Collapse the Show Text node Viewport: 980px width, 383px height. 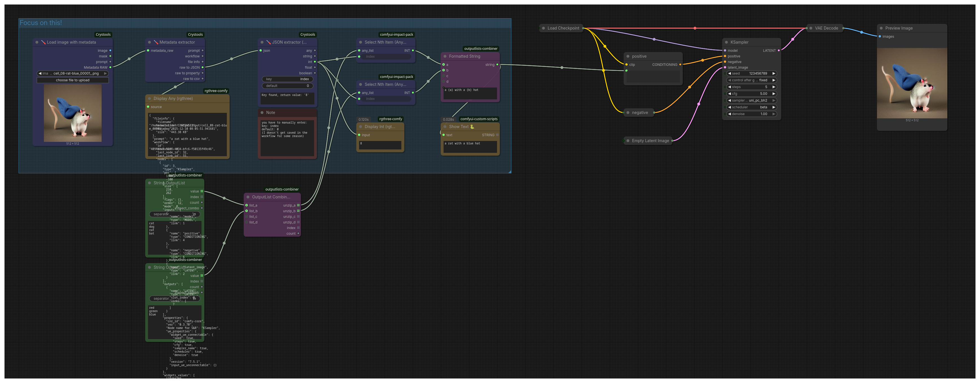tap(445, 127)
